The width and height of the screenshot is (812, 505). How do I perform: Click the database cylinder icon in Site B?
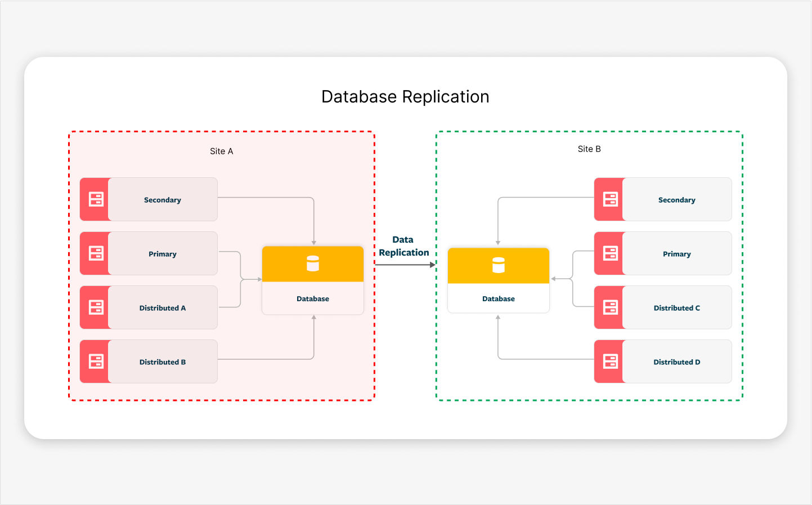coord(499,265)
